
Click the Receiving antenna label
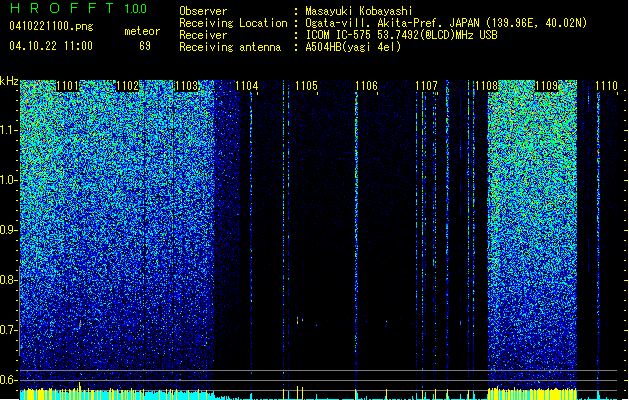230,47
